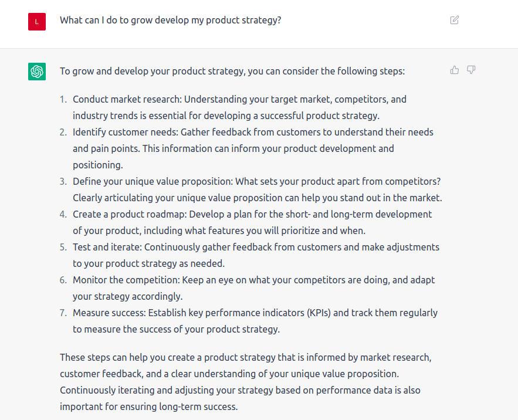Viewport: 518px width, 420px height.
Task: Click the list number "4." marker
Action: click(63, 215)
